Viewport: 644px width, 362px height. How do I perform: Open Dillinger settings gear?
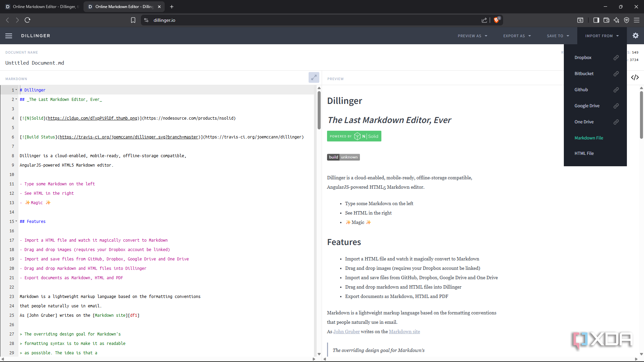coord(636,36)
